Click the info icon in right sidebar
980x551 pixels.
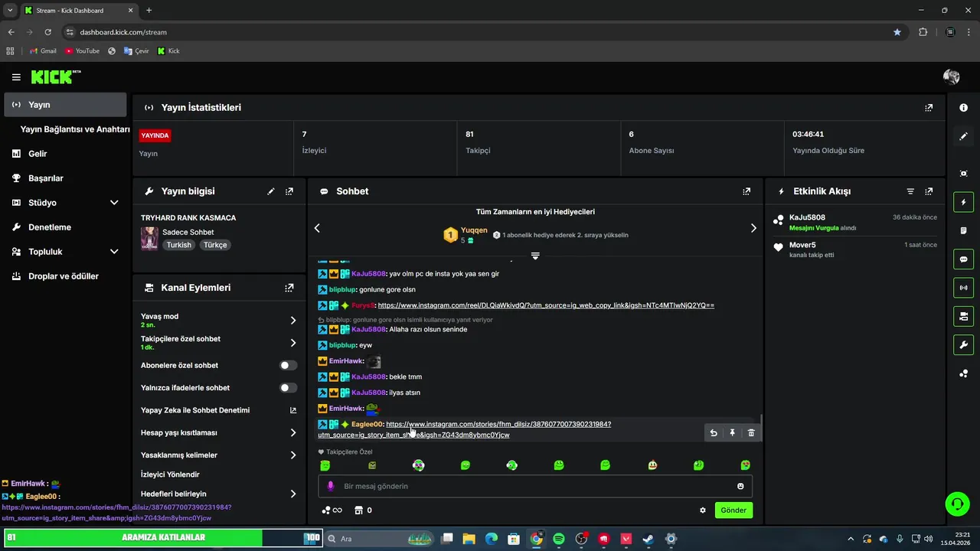click(963, 108)
